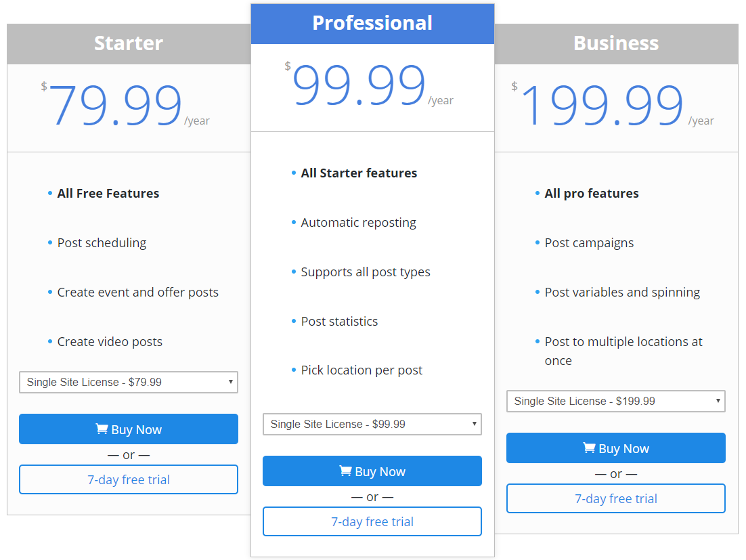The width and height of the screenshot is (746, 560).
Task: Open the Starter Single Site License dropdown
Action: pos(129,382)
